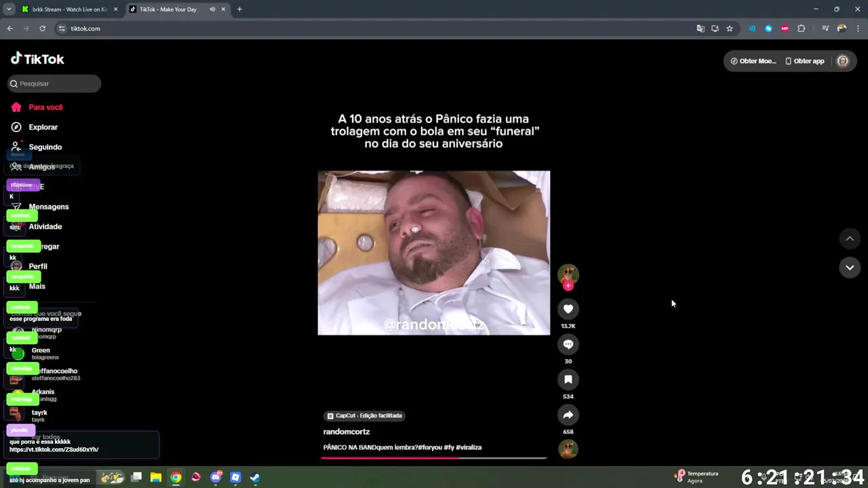Seek on the video progress bar

[x=434, y=458]
